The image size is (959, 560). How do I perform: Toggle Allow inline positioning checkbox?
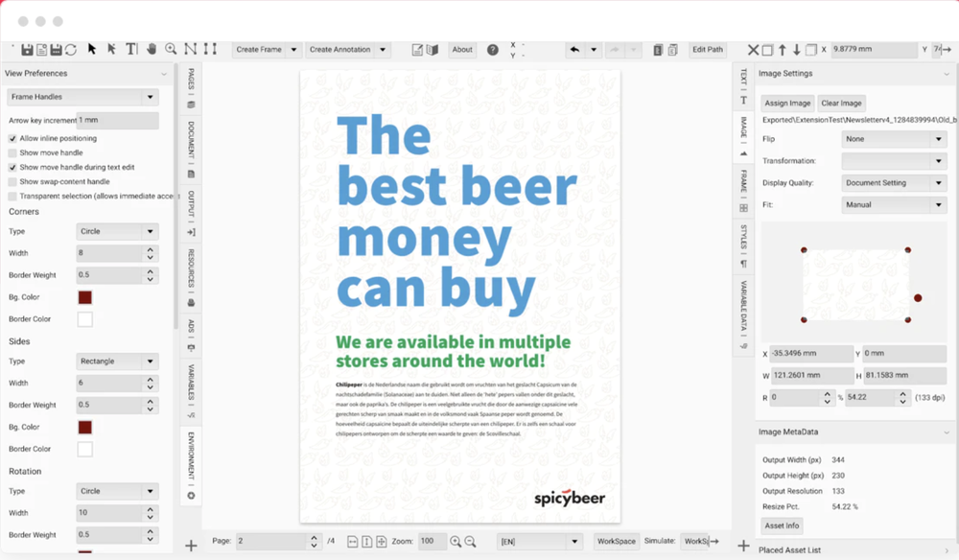pyautogui.click(x=12, y=138)
